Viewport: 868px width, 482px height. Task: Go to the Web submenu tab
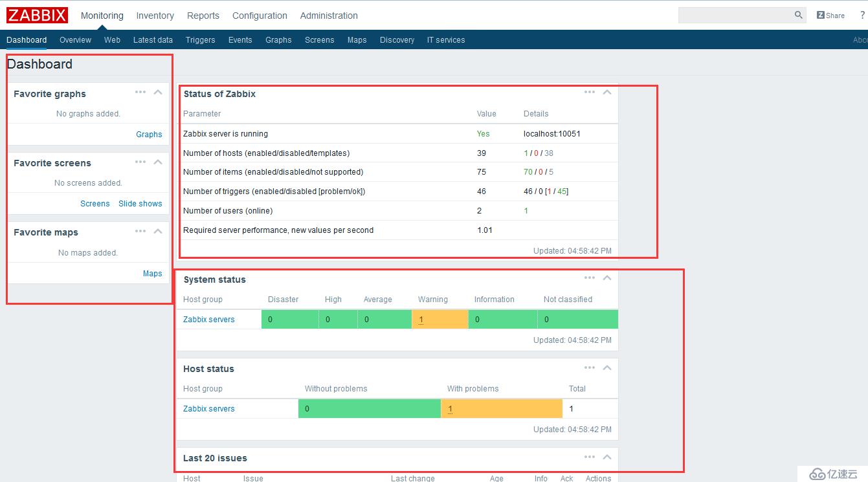tap(112, 40)
